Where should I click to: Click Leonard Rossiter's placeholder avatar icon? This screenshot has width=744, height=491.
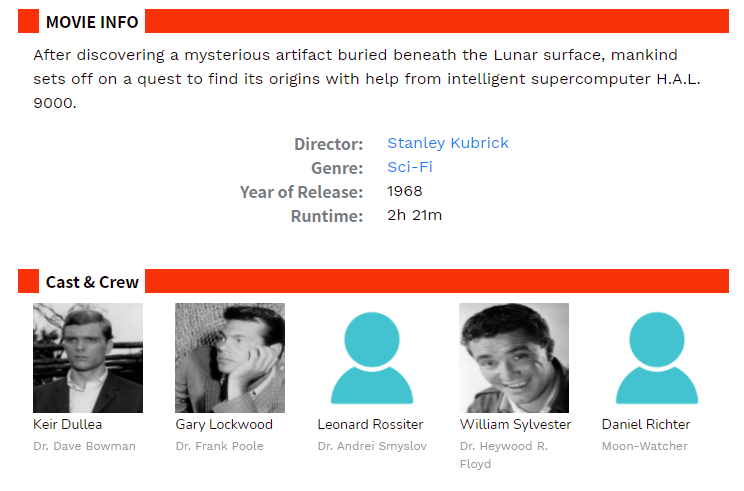372,358
